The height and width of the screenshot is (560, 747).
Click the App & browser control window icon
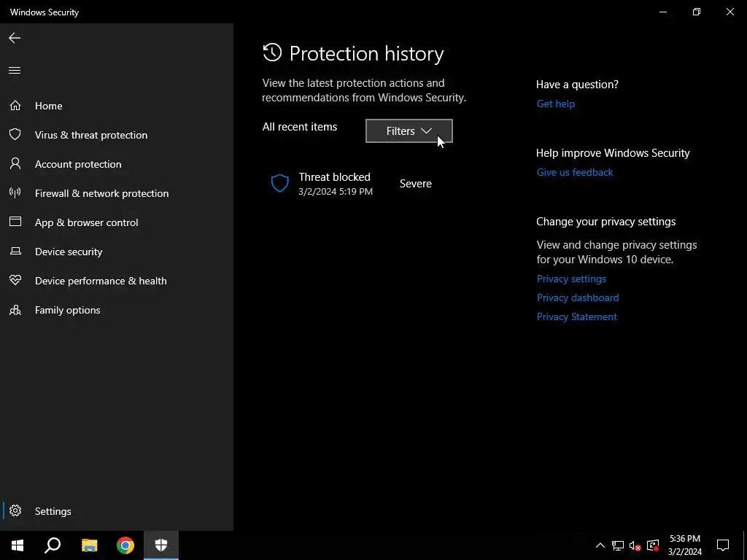(x=15, y=222)
